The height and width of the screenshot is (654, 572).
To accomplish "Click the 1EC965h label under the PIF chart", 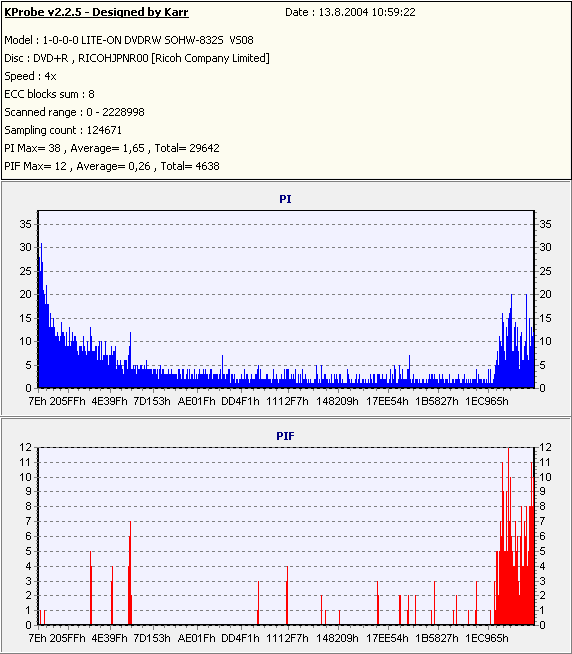I will pyautogui.click(x=487, y=638).
